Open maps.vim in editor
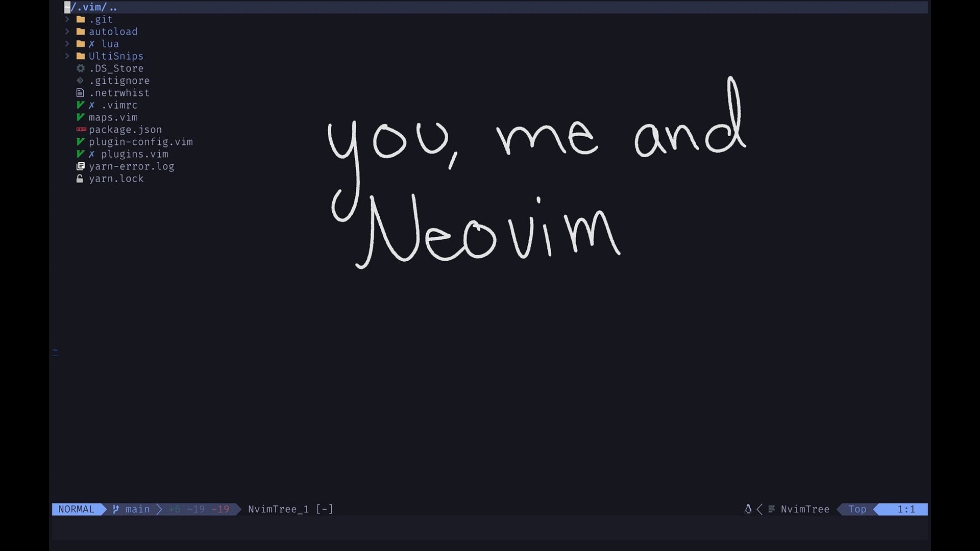The width and height of the screenshot is (980, 551). [113, 117]
